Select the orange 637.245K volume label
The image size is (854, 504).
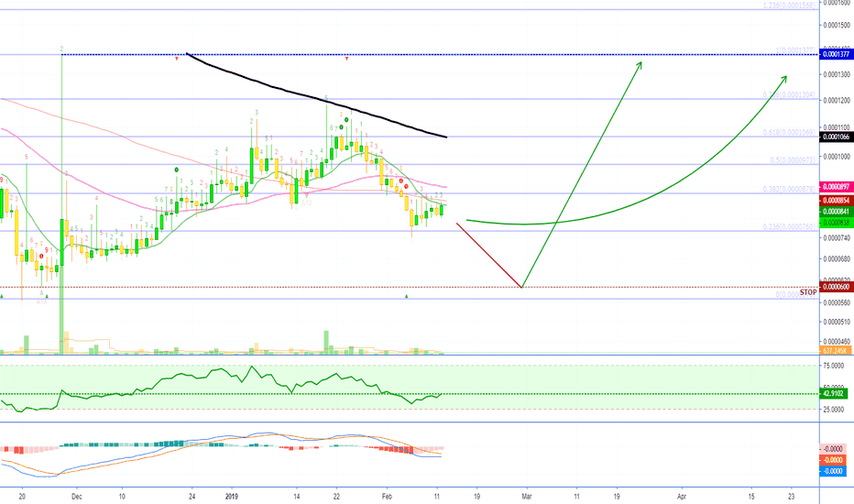click(x=835, y=351)
